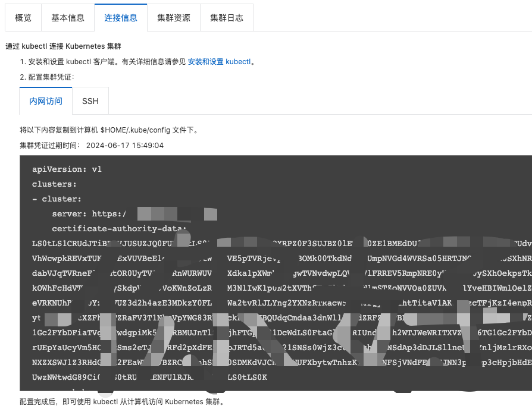
Task: Click the line starting with VhWcwpkREVxTUN
Action: (x=282, y=259)
